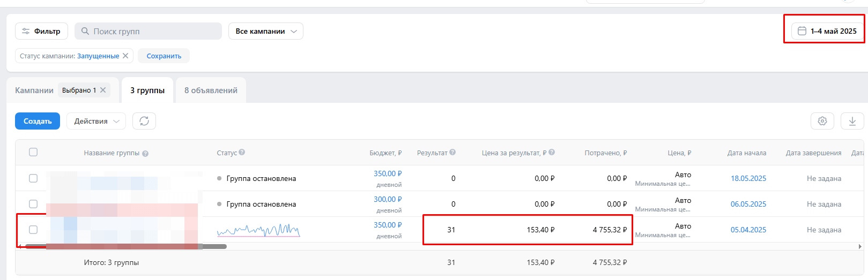This screenshot has width=868, height=280.
Task: Clear the Выбрано 1 campaign selection
Action: [x=103, y=90]
